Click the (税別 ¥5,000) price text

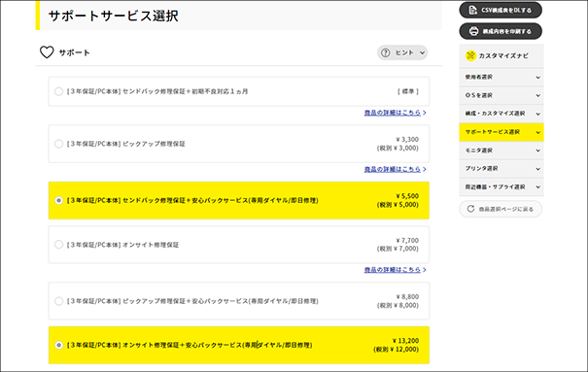(398, 205)
